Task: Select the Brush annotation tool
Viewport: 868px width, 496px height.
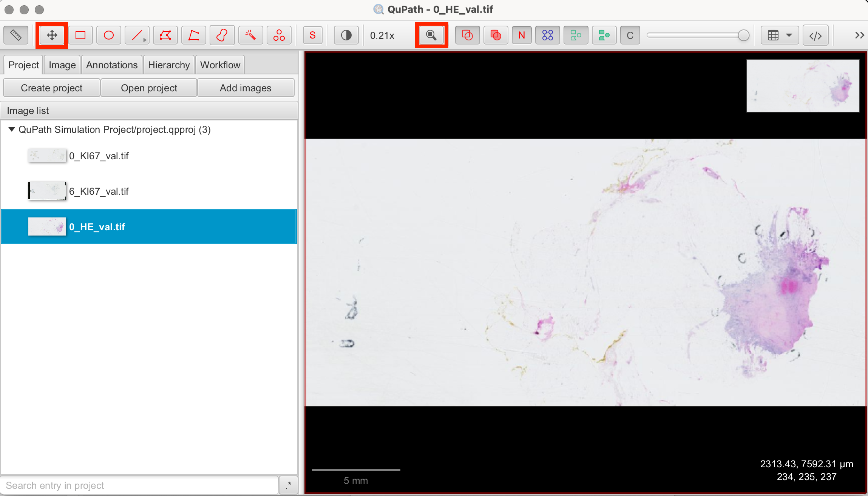Action: [222, 35]
